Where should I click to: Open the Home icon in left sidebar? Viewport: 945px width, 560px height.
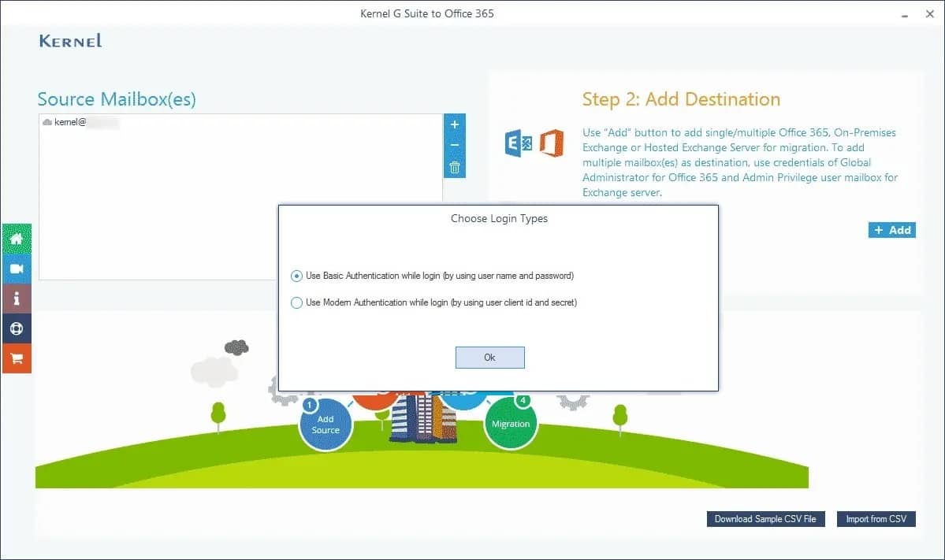pos(17,239)
